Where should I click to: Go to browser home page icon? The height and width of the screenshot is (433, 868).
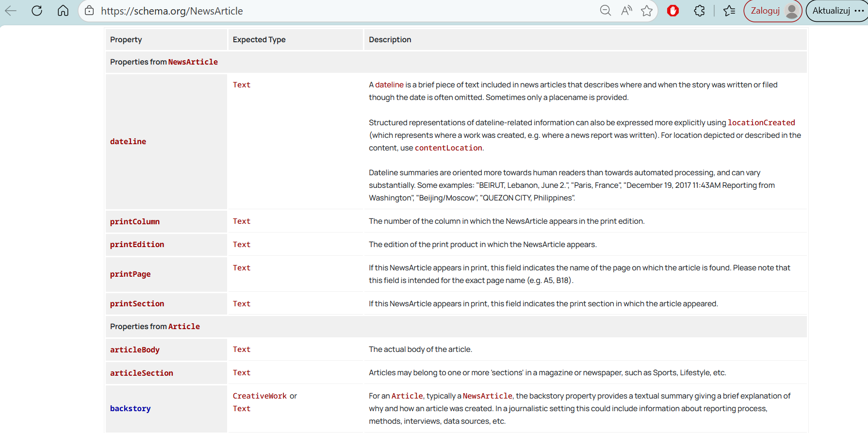63,11
